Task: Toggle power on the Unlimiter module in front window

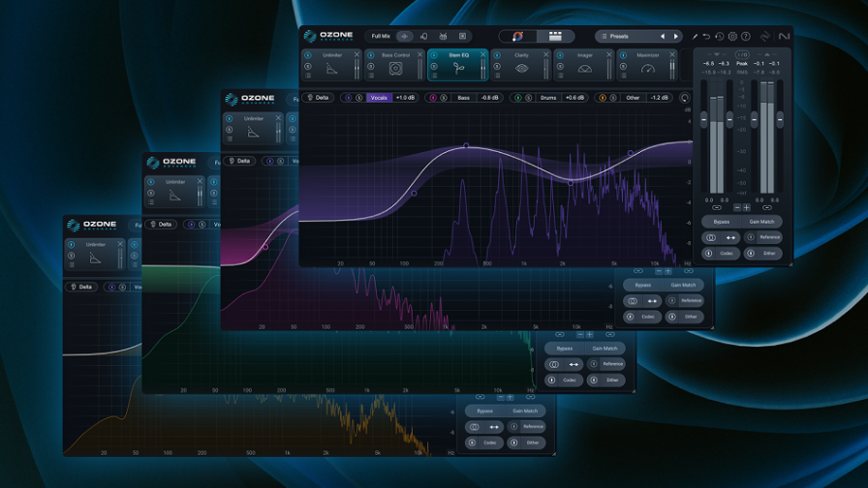Action: 308,55
